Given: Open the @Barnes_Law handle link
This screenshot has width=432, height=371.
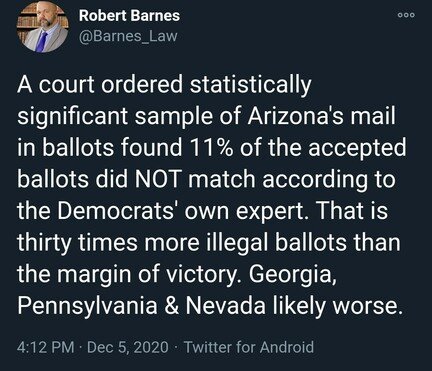Looking at the screenshot, I should [x=128, y=36].
